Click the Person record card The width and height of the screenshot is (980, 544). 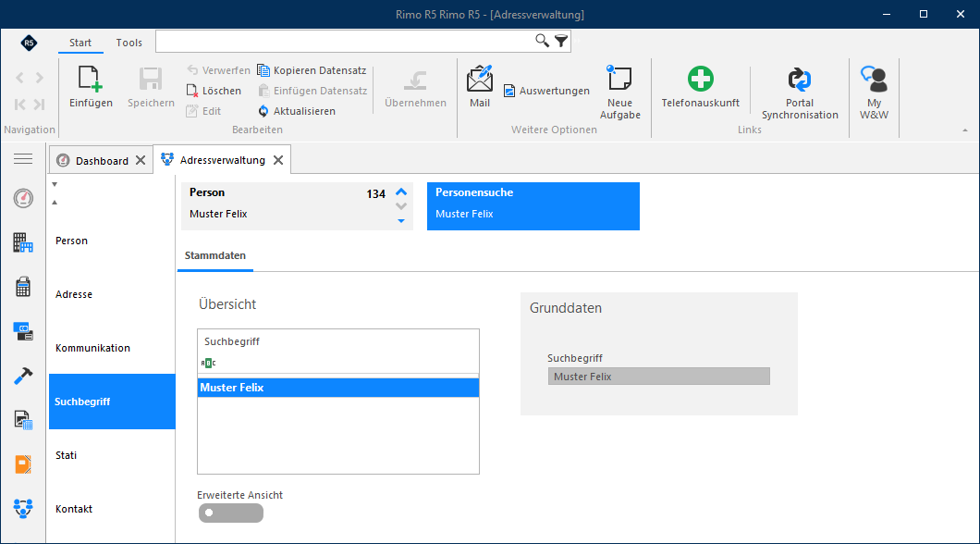297,206
